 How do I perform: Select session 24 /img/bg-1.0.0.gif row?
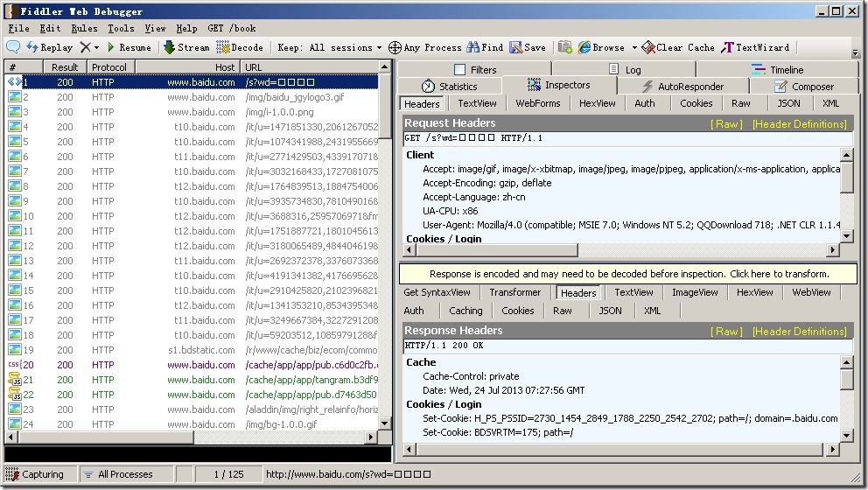(x=192, y=424)
